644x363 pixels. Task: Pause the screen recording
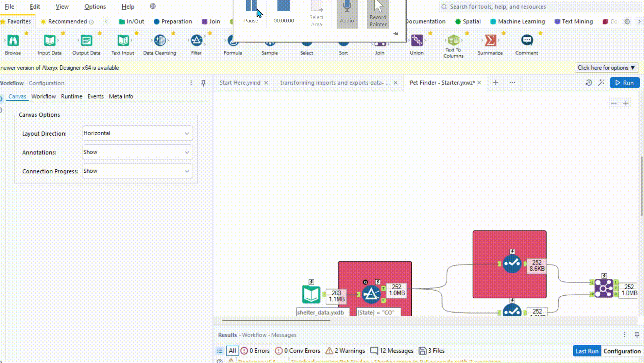251,12
